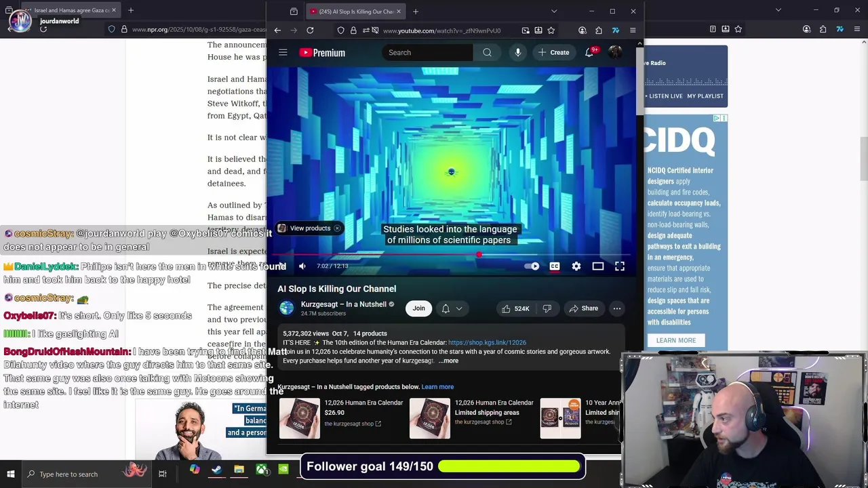Click LEARN MORE in NCIDQ ad
The image size is (868, 488).
click(676, 340)
